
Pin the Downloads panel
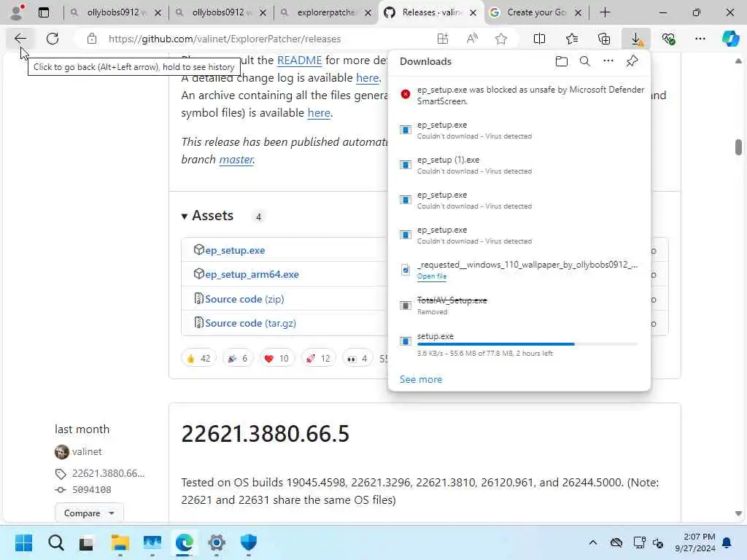632,61
